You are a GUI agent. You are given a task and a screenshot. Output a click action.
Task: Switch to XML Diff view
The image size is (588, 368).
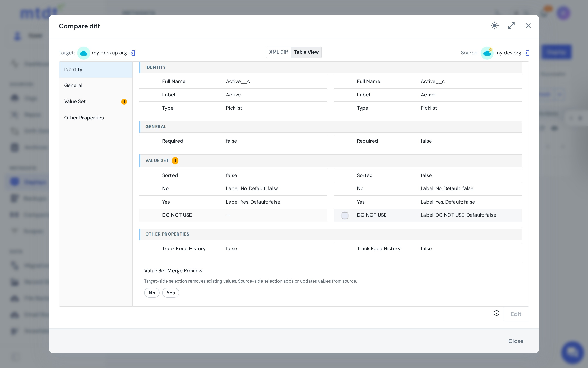(278, 52)
